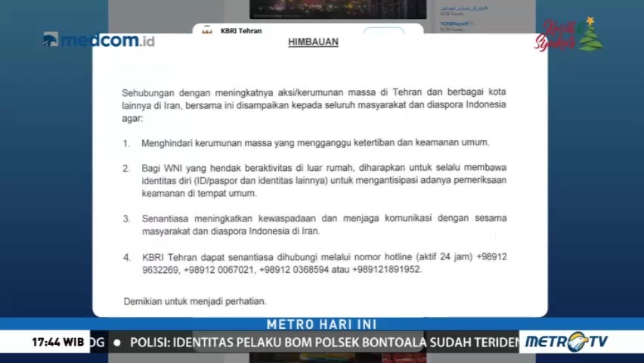Click the white bullet dot in the news ticker
Image resolution: width=644 pixels, height=363 pixels.
coord(117,343)
